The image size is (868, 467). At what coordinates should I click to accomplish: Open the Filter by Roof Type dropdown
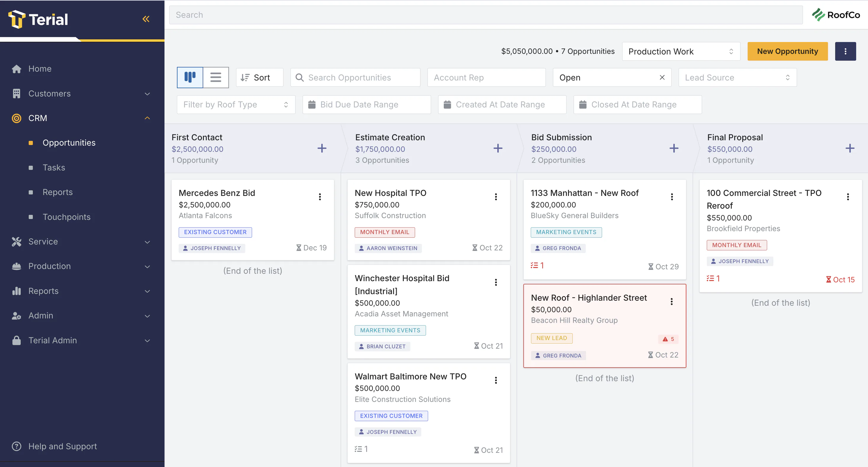[x=236, y=104]
